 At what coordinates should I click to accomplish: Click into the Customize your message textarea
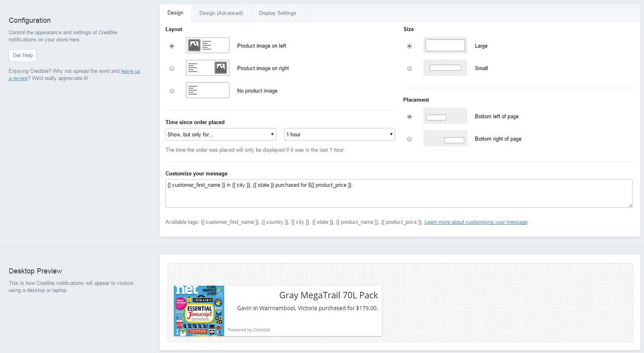[399, 194]
